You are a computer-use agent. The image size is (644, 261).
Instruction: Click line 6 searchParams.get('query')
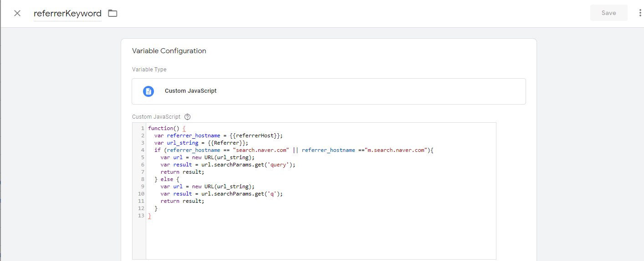[x=228, y=165]
